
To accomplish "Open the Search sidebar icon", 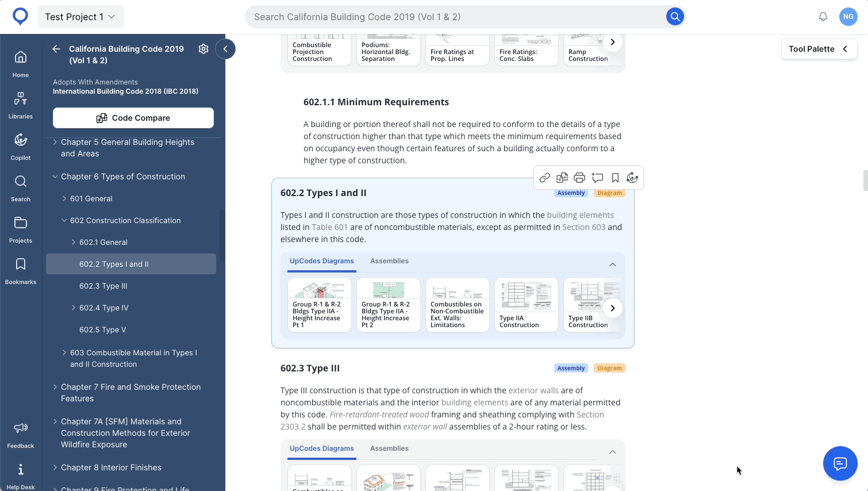I will point(21,187).
